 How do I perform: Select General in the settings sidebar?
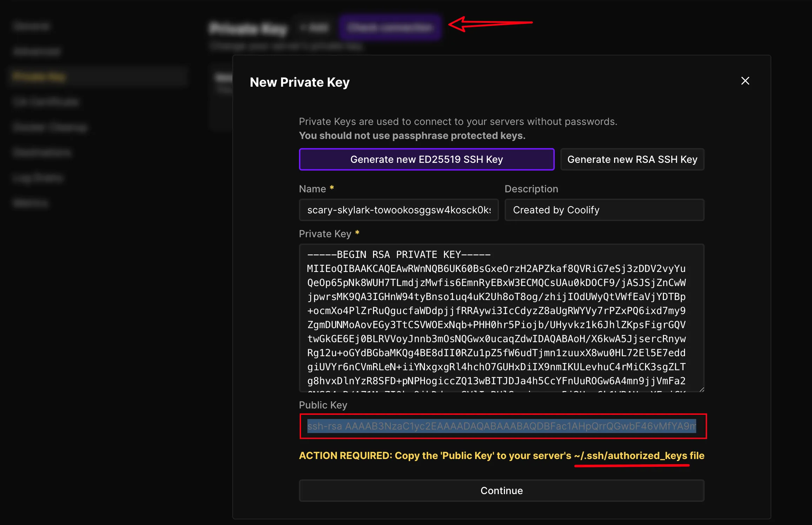tap(31, 26)
